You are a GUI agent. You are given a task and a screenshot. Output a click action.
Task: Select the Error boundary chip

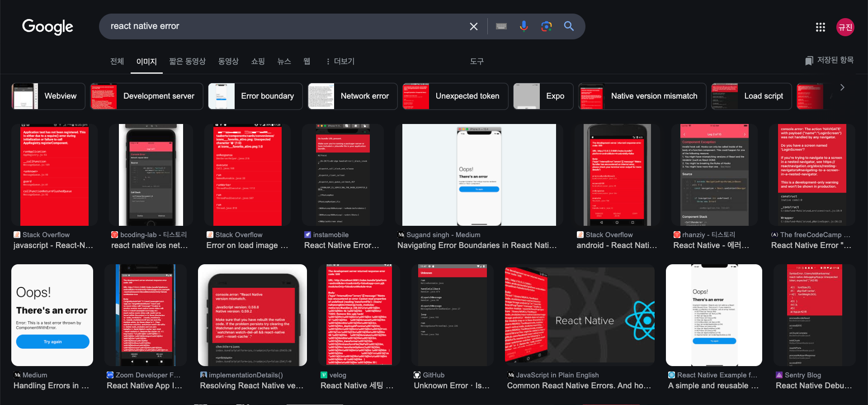click(255, 96)
